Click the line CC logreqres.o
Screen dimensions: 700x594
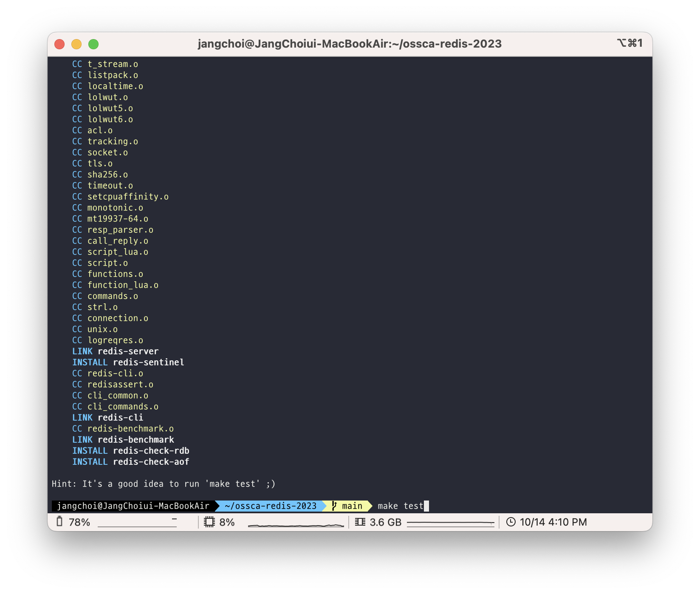click(x=108, y=340)
